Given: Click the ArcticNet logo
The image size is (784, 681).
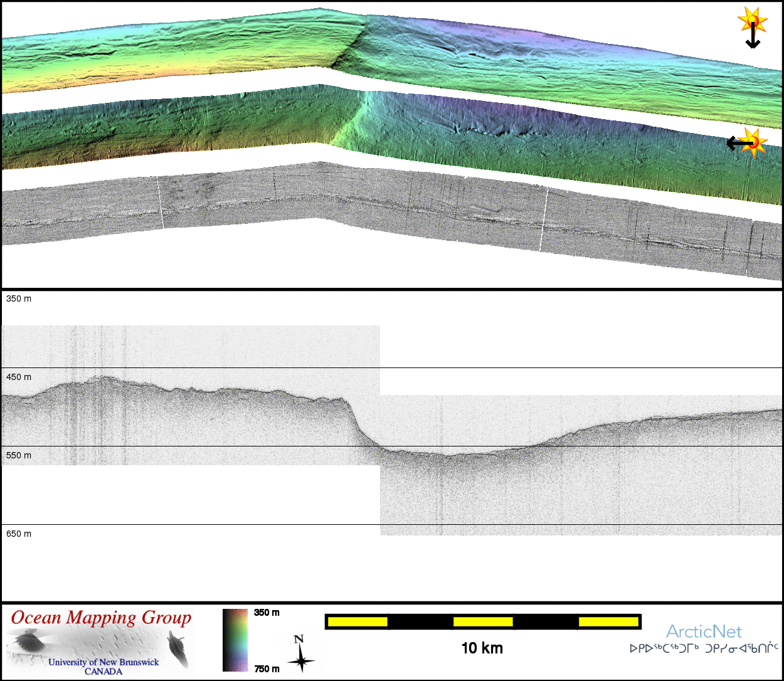Looking at the screenshot, I should 703,631.
